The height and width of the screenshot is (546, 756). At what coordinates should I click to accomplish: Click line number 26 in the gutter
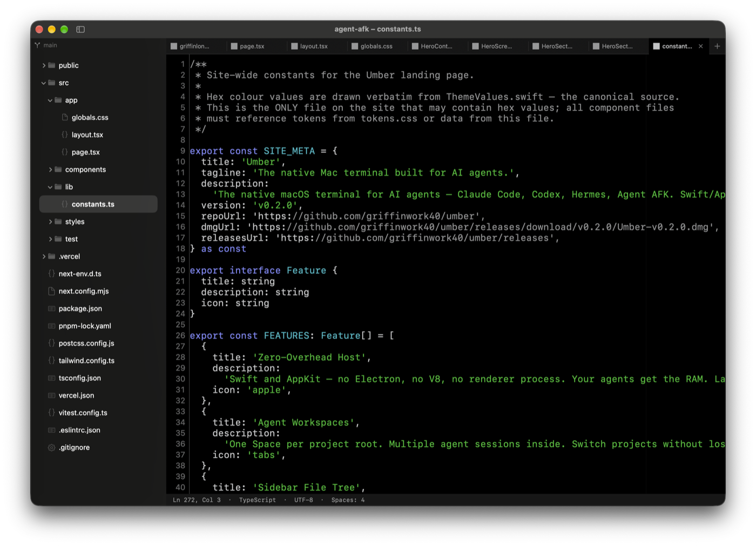pyautogui.click(x=180, y=335)
